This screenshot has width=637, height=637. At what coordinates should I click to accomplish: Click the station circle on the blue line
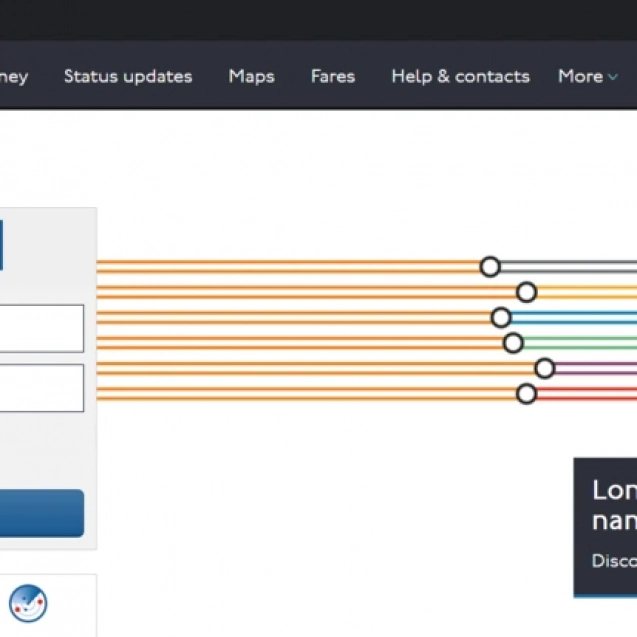point(501,318)
